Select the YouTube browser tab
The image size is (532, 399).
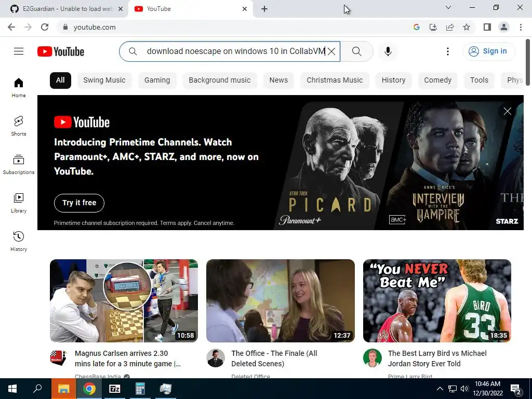point(190,9)
